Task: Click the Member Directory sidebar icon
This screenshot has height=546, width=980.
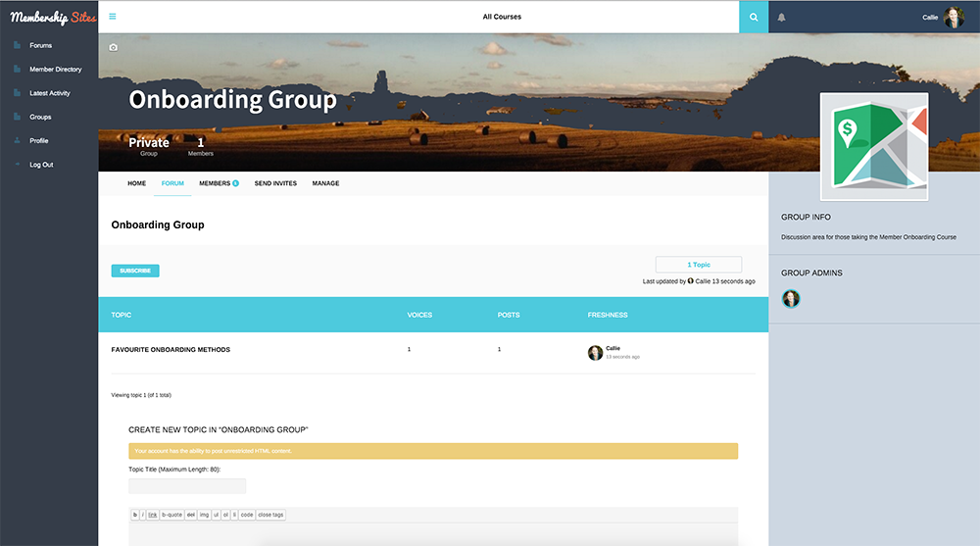Action: coord(18,69)
